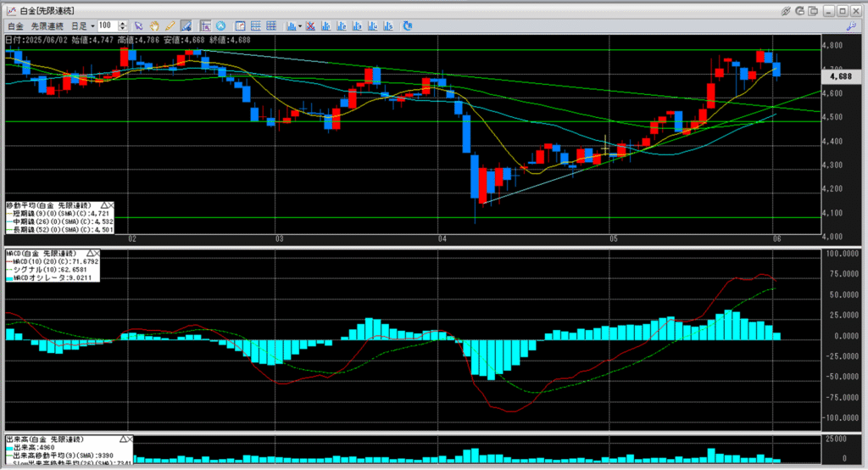Click the bar count field showing 100

tap(108, 25)
